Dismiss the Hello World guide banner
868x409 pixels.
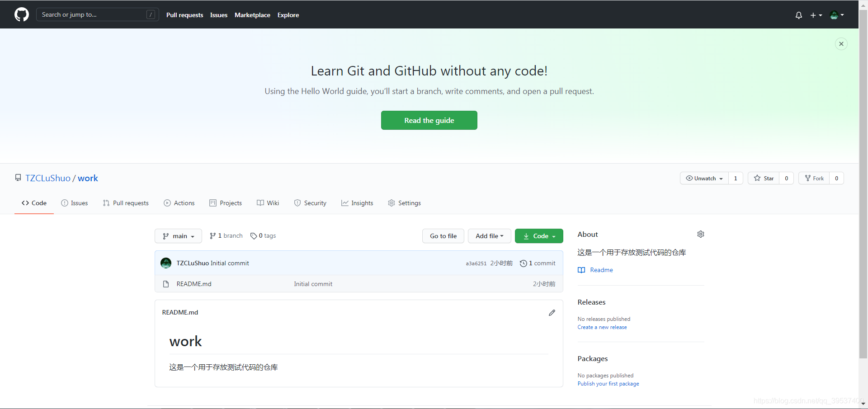841,44
